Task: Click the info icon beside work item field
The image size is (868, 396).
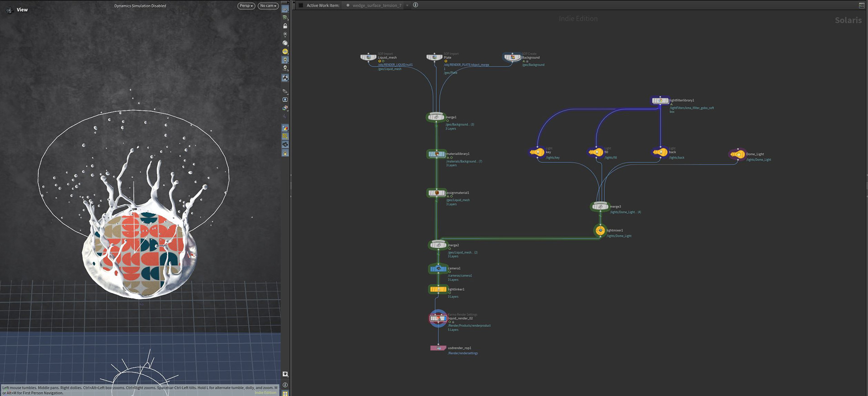Action: [x=415, y=5]
